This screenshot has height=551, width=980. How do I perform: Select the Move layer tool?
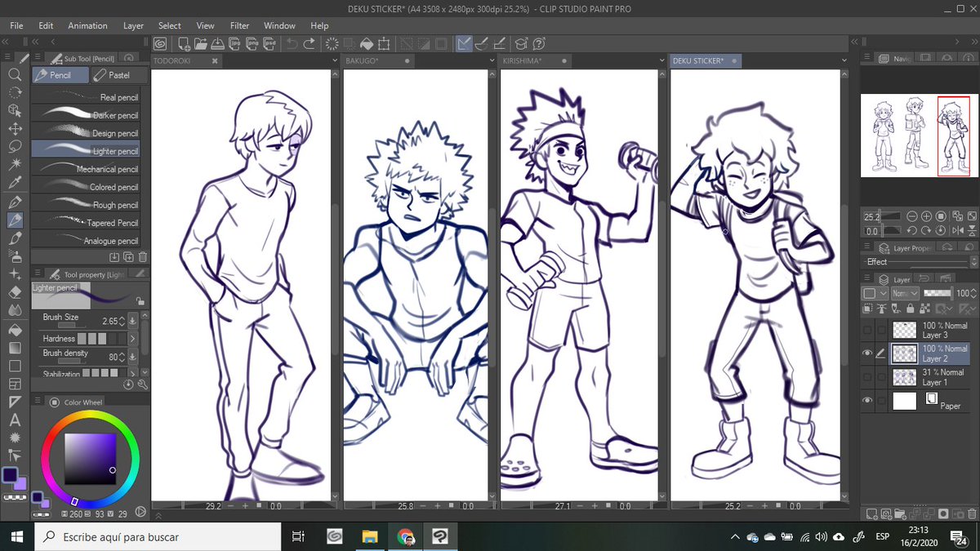[x=14, y=128]
